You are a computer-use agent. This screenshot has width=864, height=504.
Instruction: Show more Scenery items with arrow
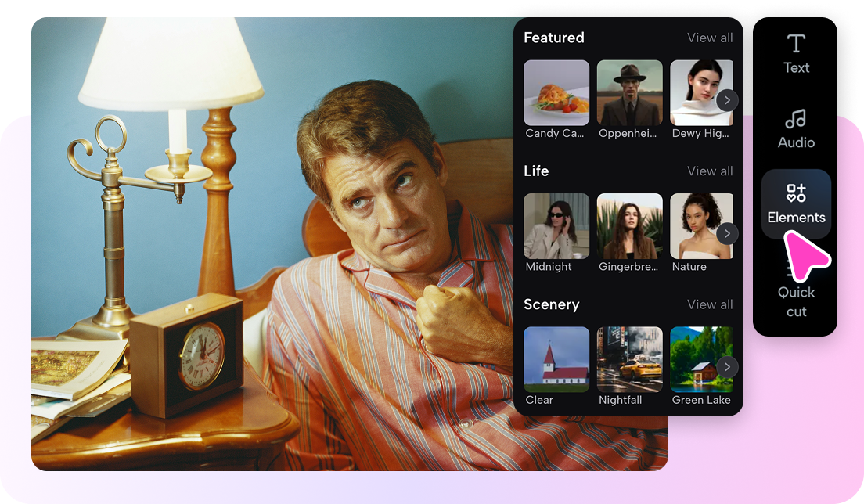point(727,367)
